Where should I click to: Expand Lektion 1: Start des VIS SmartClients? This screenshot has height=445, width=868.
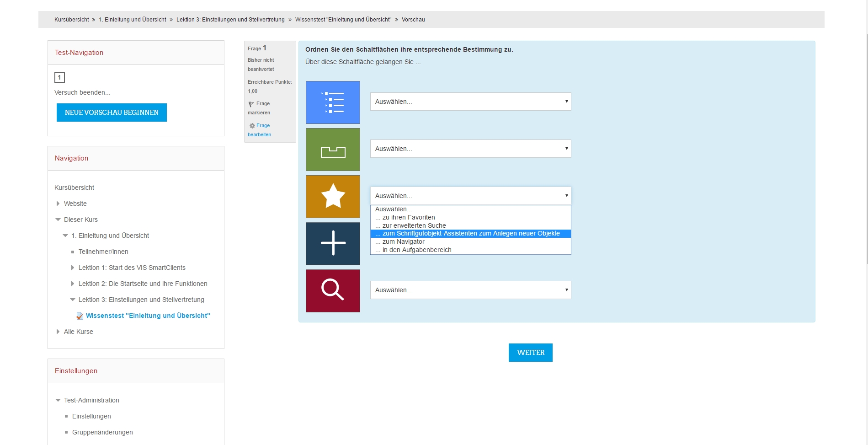pyautogui.click(x=73, y=268)
